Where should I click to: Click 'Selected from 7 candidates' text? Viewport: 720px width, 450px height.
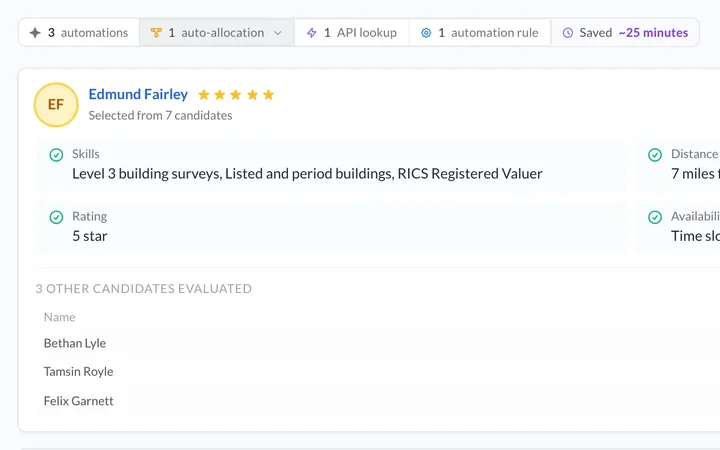pyautogui.click(x=160, y=115)
